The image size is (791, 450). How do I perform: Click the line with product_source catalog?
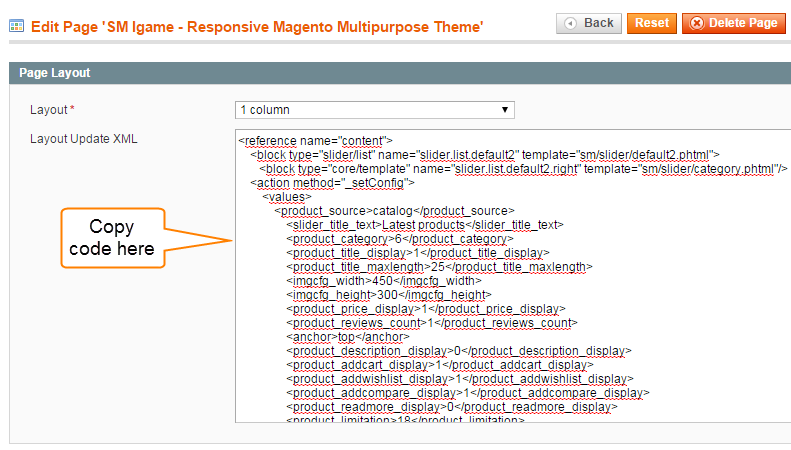point(394,211)
